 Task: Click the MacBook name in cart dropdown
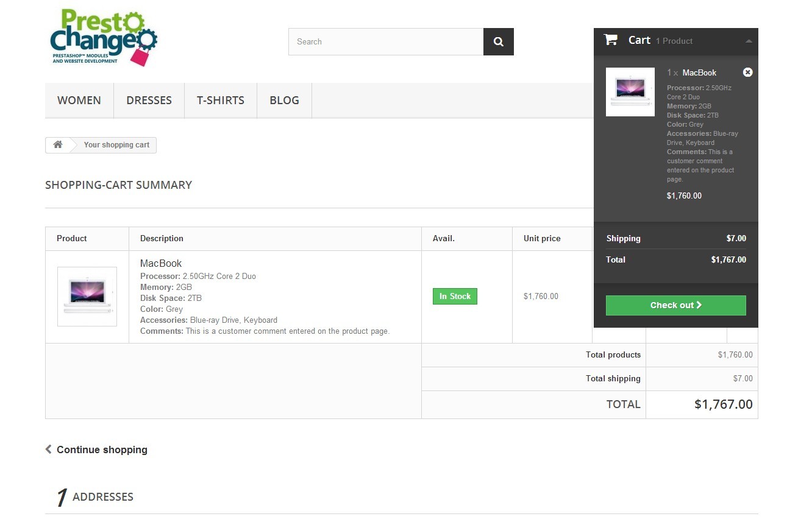coord(699,72)
